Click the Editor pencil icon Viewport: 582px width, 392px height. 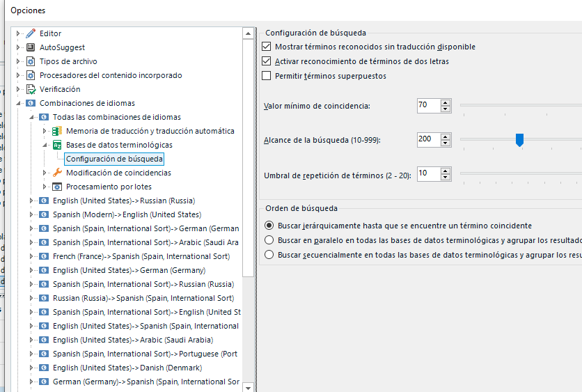(31, 33)
